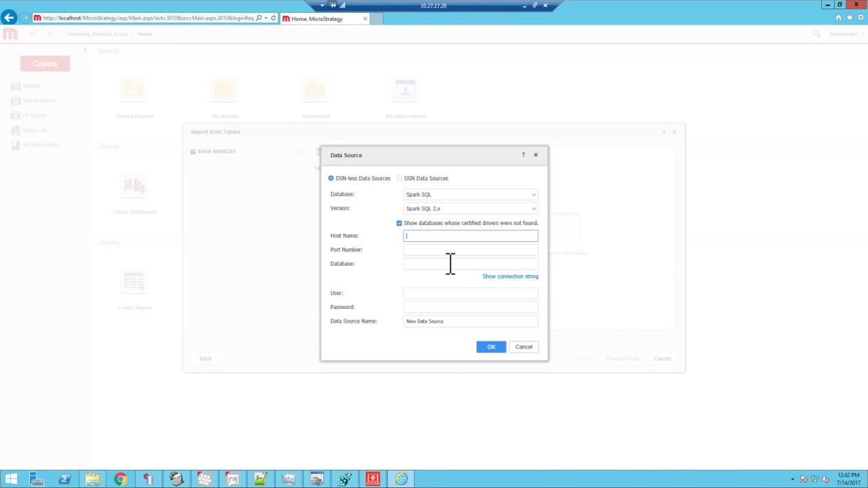Image resolution: width=868 pixels, height=488 pixels.
Task: Go back in Internet Explorer
Action: pyautogui.click(x=9, y=18)
